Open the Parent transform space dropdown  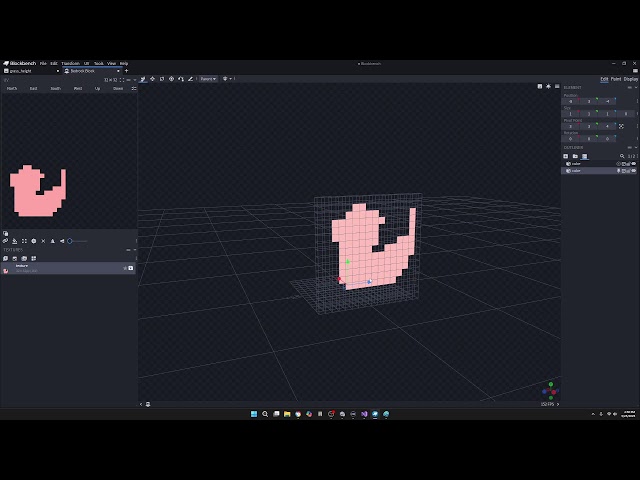[x=208, y=79]
